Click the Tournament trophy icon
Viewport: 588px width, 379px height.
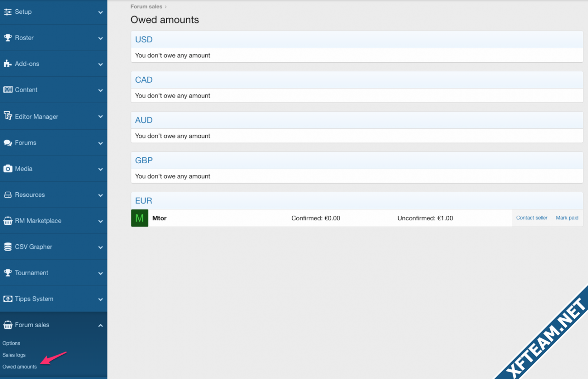[x=8, y=273]
